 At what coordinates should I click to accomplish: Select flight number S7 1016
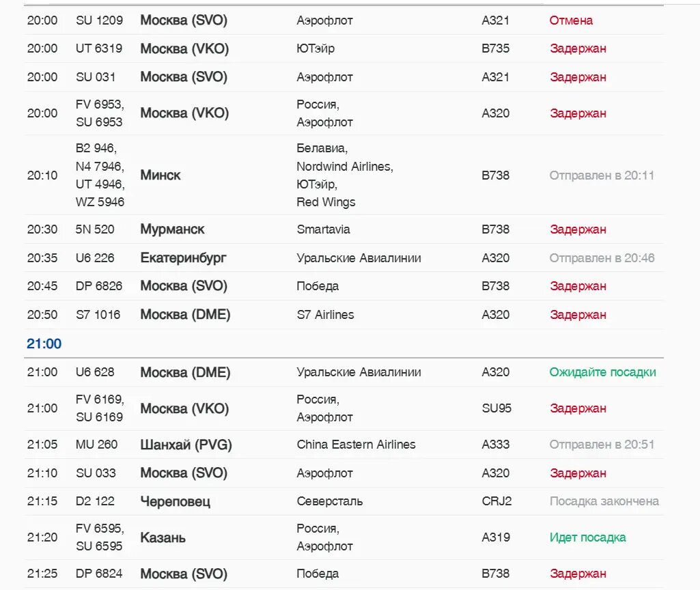pos(98,315)
